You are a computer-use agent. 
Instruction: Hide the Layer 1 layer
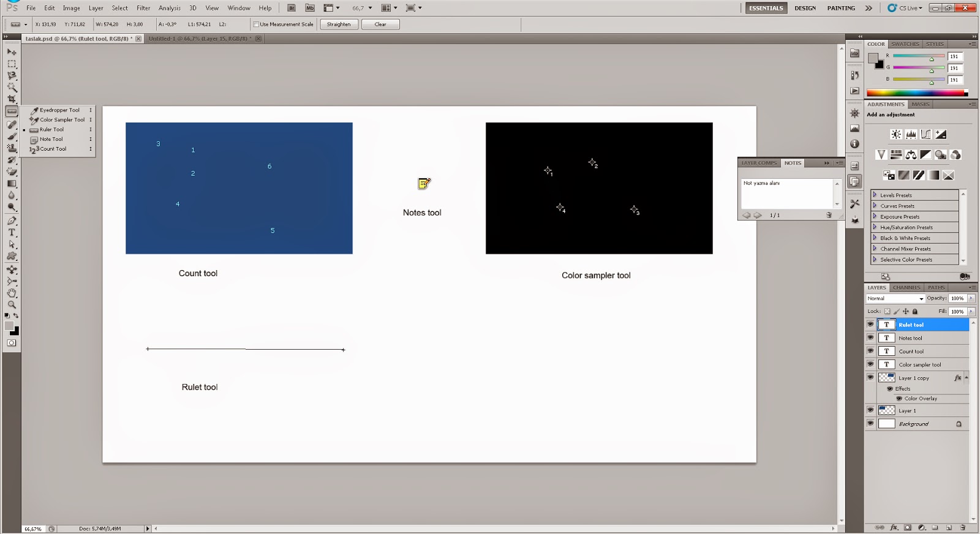pyautogui.click(x=870, y=410)
